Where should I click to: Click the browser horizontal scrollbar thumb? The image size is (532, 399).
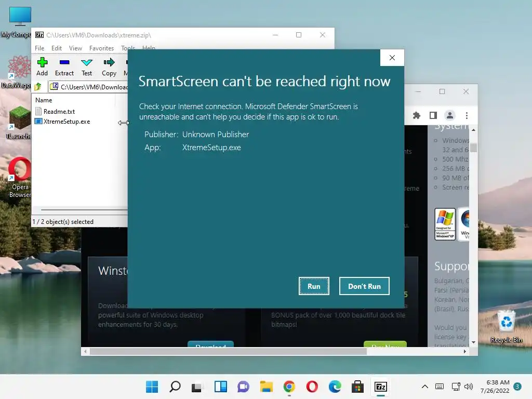[x=228, y=352]
